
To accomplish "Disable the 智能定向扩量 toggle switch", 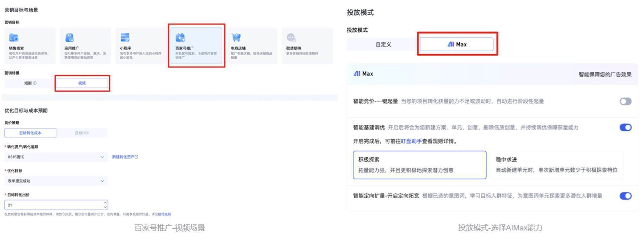I will point(625,196).
